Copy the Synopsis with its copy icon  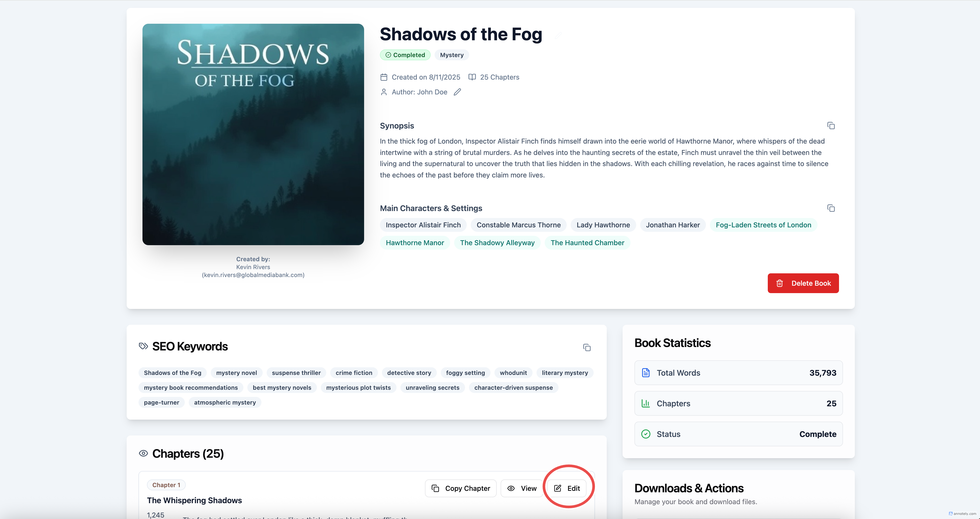pyautogui.click(x=831, y=126)
